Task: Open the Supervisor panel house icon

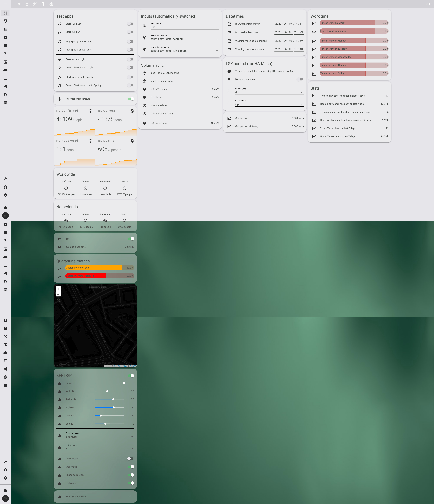Action: (5, 187)
